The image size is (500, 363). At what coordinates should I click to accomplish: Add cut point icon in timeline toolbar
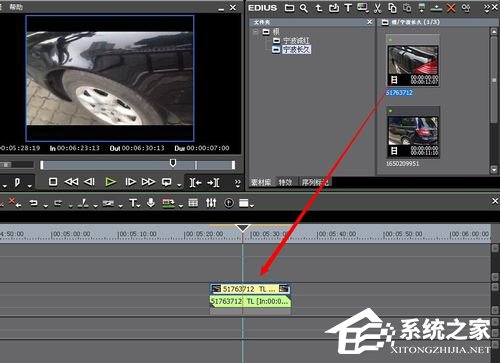click(x=83, y=203)
